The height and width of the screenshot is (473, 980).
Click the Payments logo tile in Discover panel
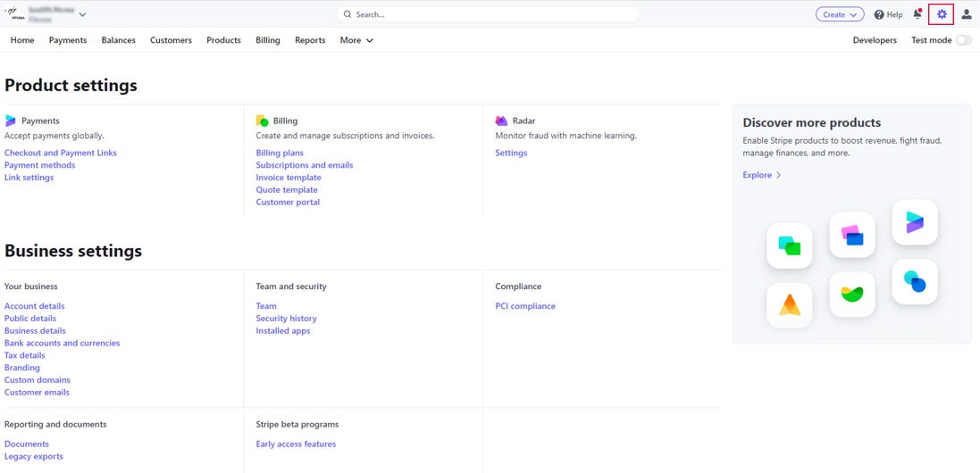(x=915, y=222)
